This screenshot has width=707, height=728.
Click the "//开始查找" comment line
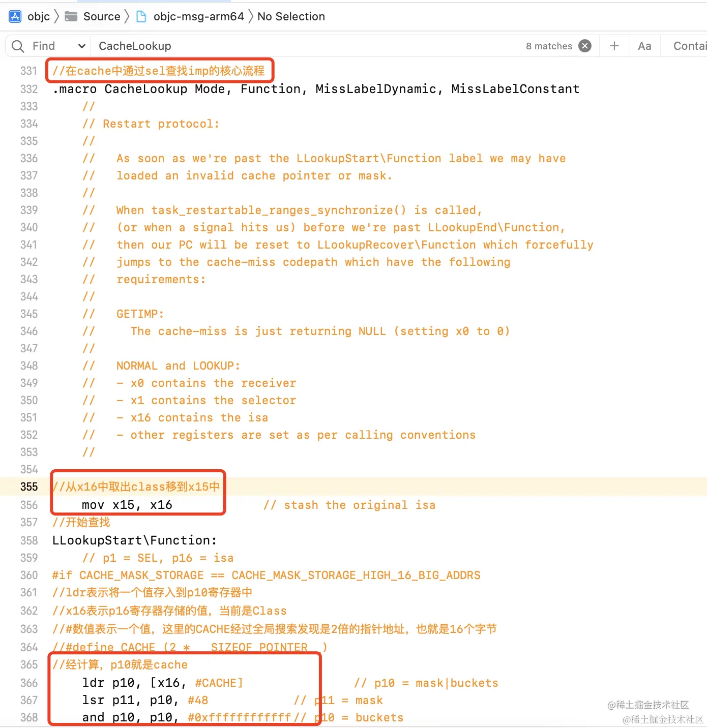81,522
